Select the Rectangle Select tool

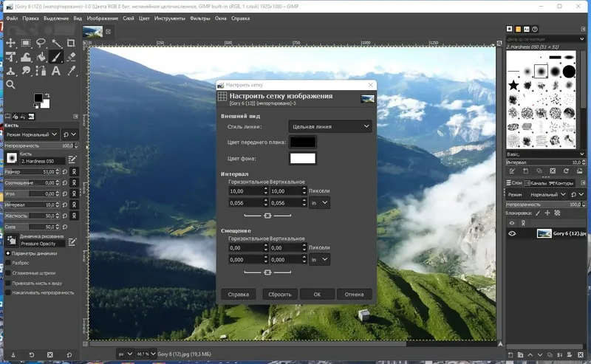point(26,43)
